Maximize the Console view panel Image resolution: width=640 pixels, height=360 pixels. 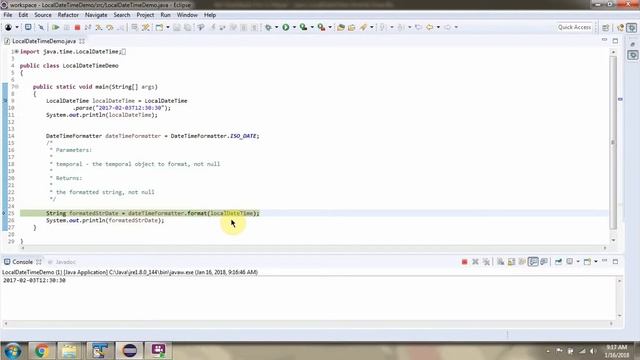pyautogui.click(x=616, y=261)
